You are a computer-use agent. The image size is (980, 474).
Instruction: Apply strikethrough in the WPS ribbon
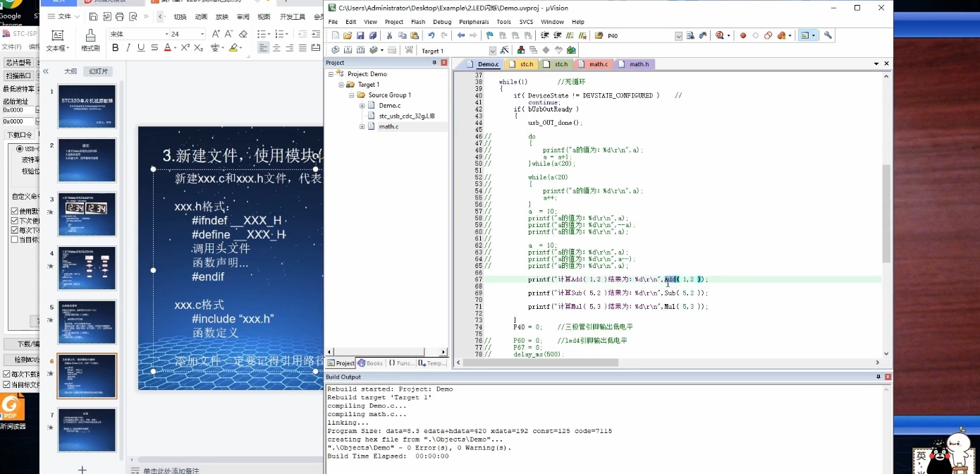point(154,48)
